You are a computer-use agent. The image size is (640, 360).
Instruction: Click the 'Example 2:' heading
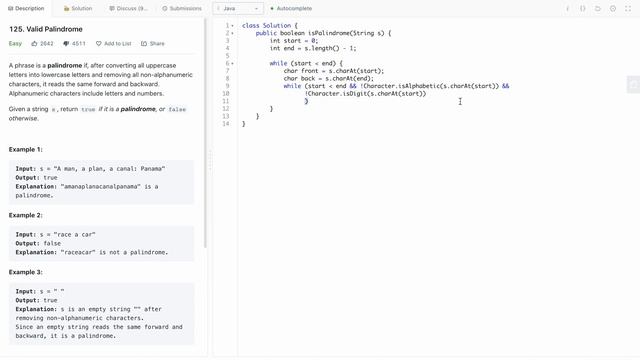point(25,215)
